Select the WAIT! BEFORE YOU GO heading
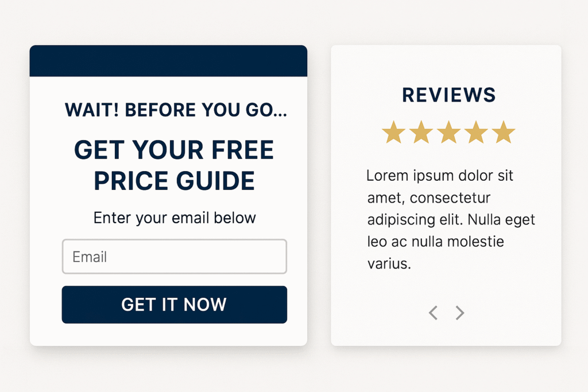Image resolution: width=588 pixels, height=392 pixels. point(176,110)
